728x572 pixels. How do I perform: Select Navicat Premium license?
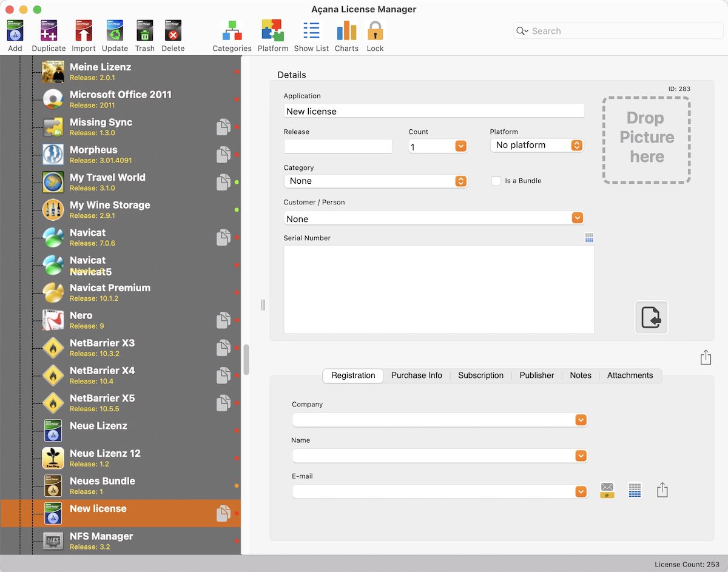(120, 292)
